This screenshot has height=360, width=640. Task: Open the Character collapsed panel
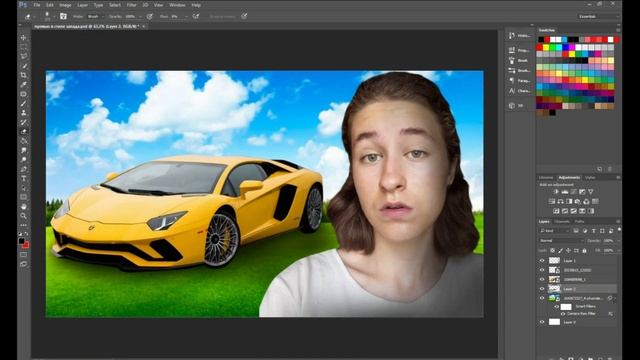tap(520, 91)
